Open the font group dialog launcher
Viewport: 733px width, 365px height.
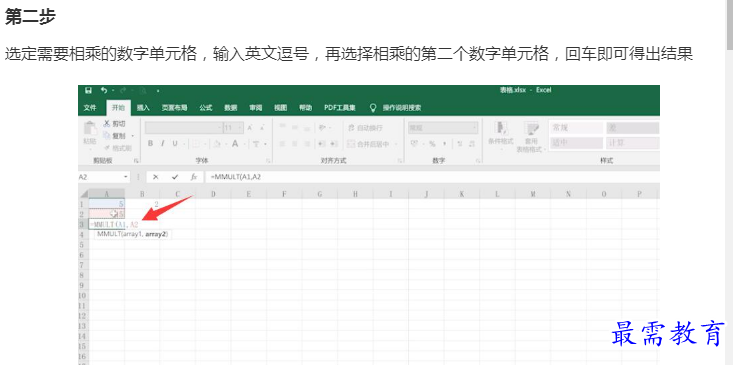click(x=269, y=161)
